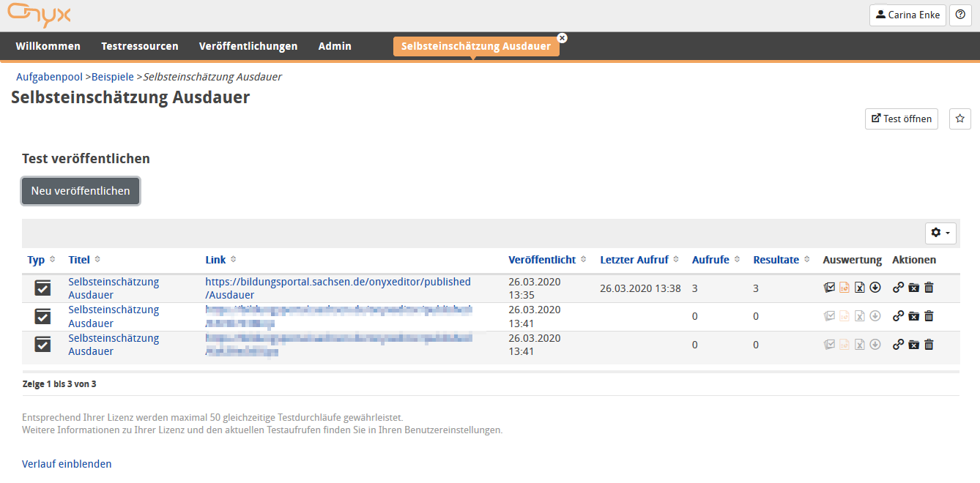The height and width of the screenshot is (483, 980).
Task: Open the help question mark icon
Action: (x=960, y=15)
